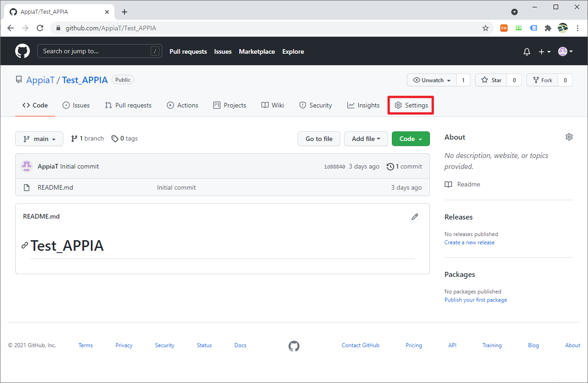The image size is (588, 383).
Task: Click the browser address bar
Action: 271,28
